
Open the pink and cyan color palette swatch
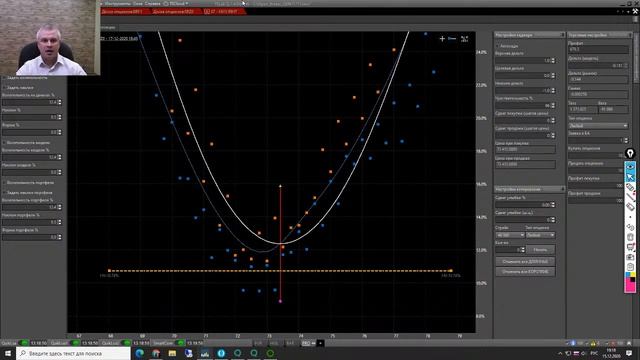(630, 282)
